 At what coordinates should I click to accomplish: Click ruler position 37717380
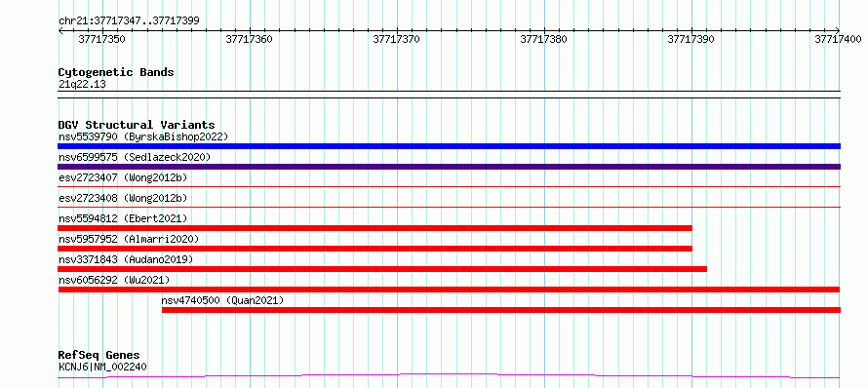(543, 39)
